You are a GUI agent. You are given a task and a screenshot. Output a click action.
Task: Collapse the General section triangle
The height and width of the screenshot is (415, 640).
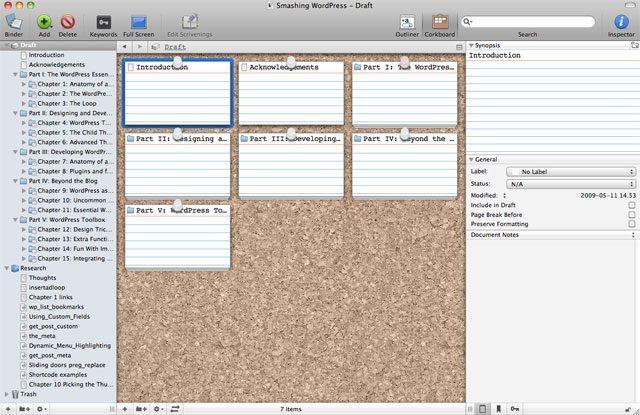[471, 160]
